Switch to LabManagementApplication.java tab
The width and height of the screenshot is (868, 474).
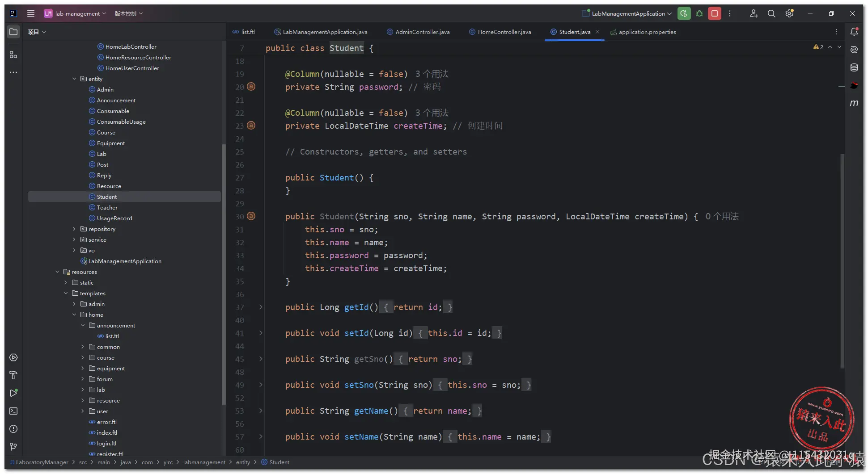[321, 32]
